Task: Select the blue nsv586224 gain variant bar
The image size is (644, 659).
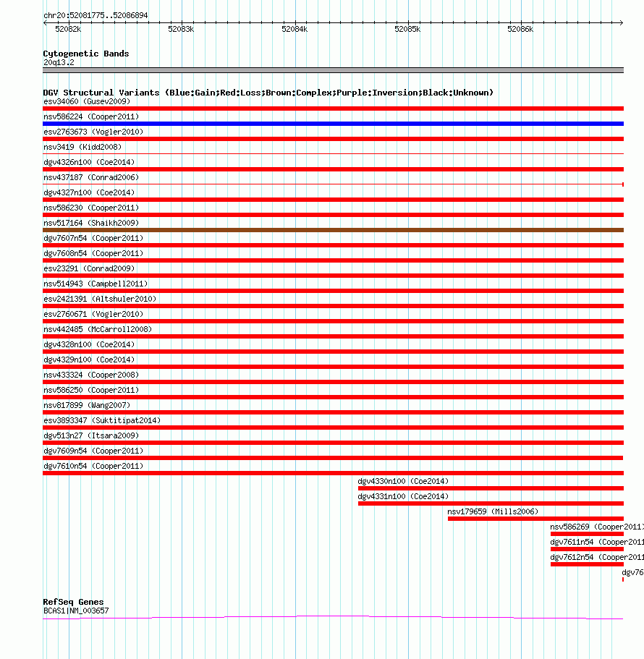Action: 333,124
